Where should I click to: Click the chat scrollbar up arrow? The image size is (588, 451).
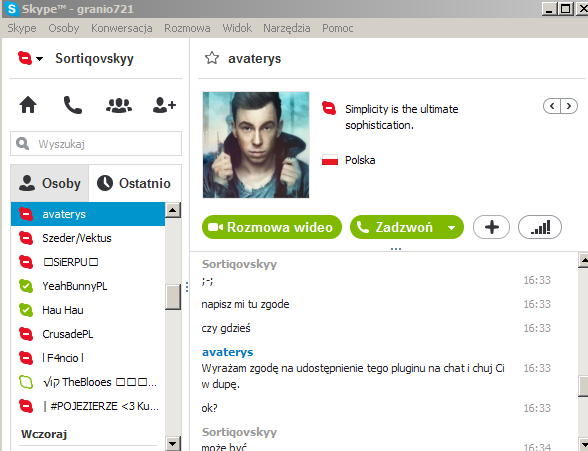584,260
